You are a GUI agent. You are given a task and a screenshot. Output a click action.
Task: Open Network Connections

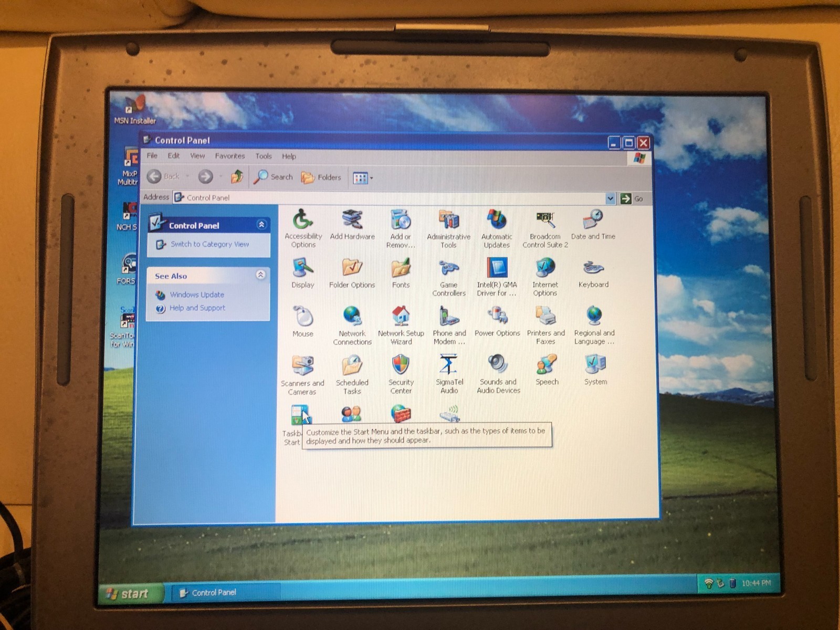coord(352,325)
